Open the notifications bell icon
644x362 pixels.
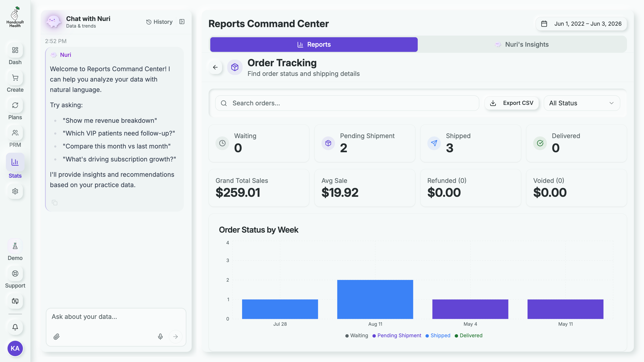pos(15,327)
